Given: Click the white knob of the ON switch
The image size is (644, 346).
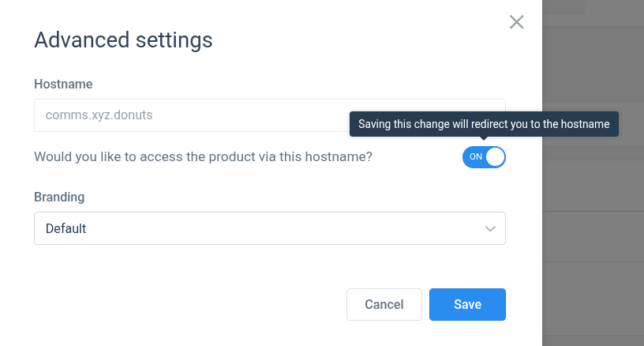Looking at the screenshot, I should click(495, 157).
